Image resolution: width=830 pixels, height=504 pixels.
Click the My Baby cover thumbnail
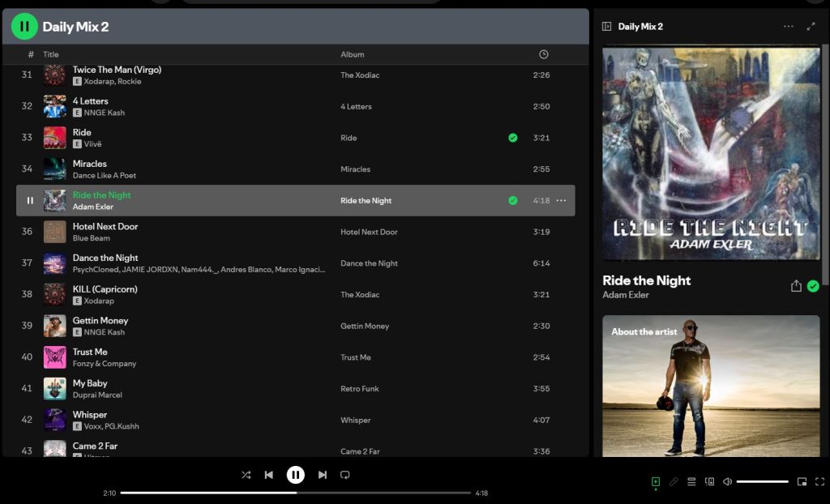pos(54,389)
